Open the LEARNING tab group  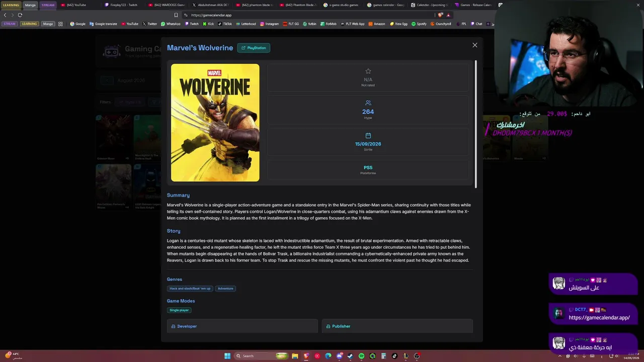(x=11, y=5)
